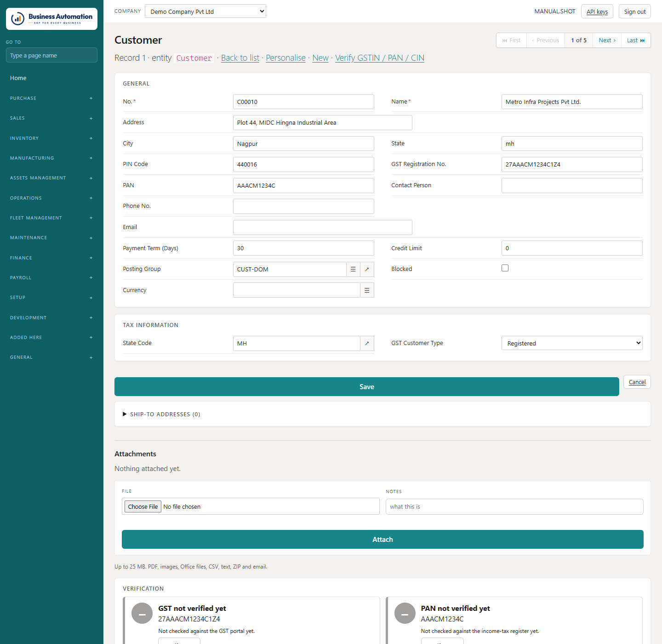Expand the Payroll sidebar menu

pyautogui.click(x=51, y=278)
